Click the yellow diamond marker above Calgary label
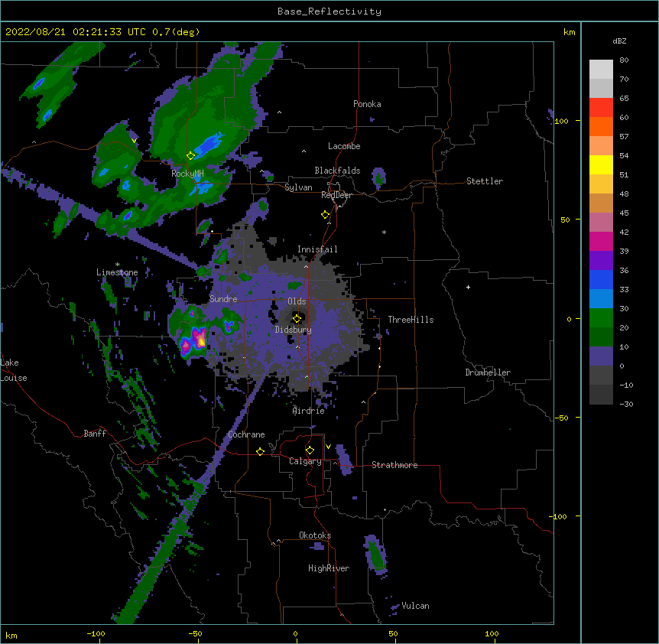 [310, 450]
